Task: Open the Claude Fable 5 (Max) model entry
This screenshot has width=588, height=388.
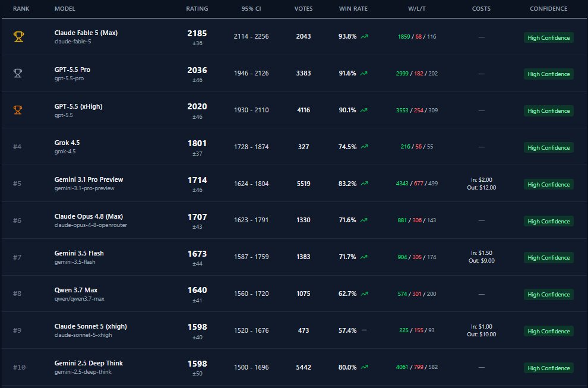Action: point(86,33)
